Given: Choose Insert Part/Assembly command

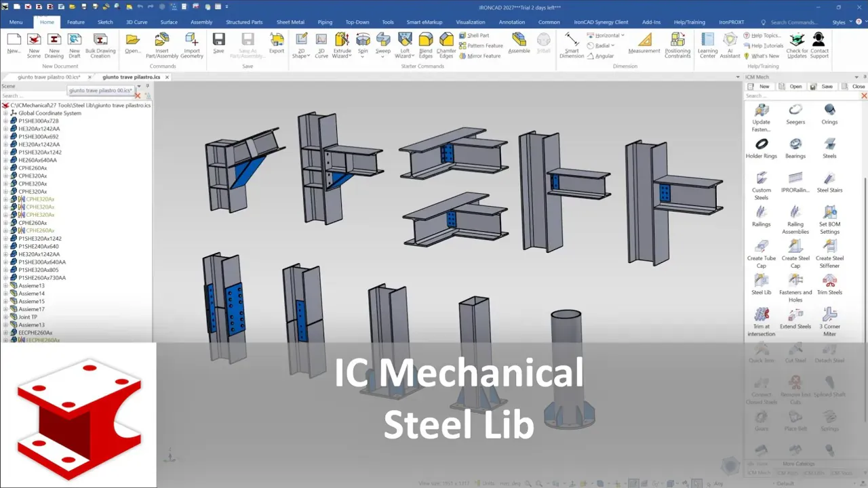Looking at the screenshot, I should point(162,45).
